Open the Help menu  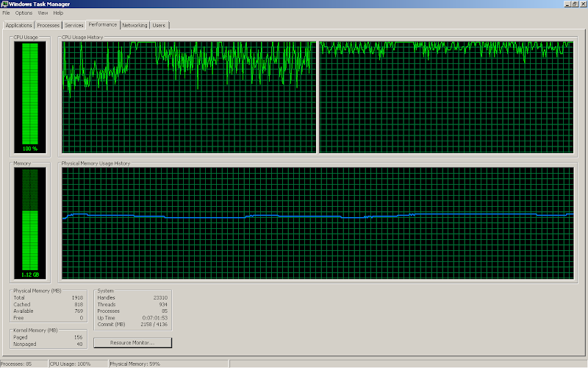tap(58, 13)
